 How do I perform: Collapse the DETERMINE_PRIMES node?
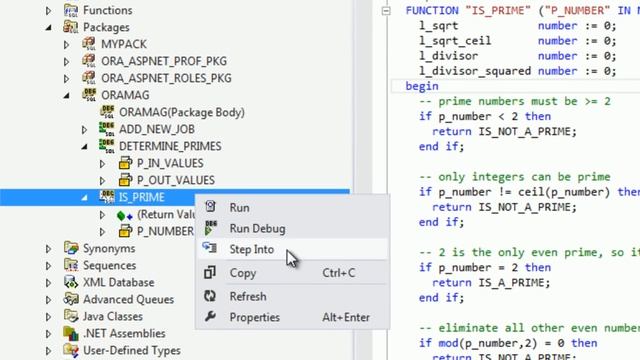pos(84,147)
